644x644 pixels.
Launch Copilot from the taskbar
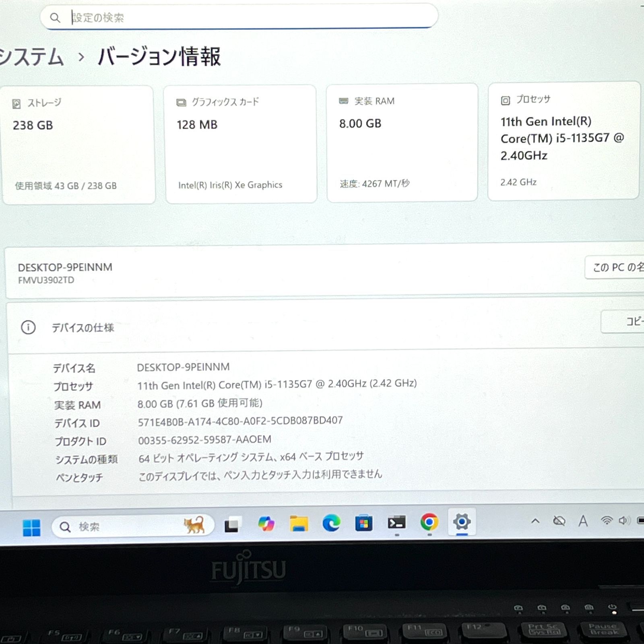point(266,524)
